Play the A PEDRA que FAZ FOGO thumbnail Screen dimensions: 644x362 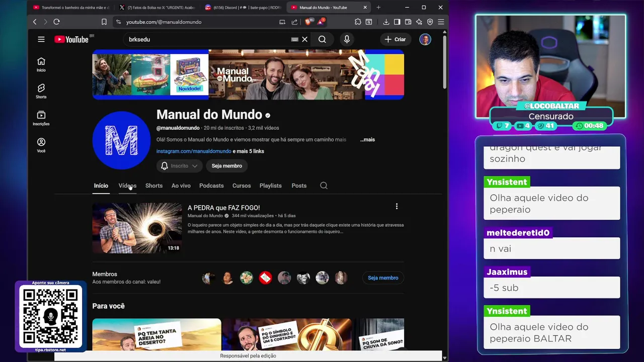[x=137, y=228]
